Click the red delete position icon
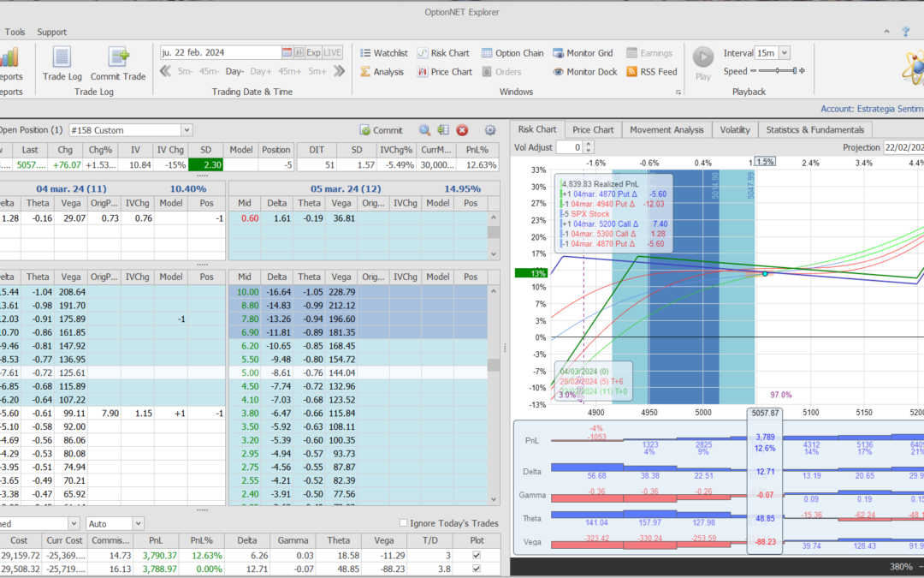 point(462,130)
